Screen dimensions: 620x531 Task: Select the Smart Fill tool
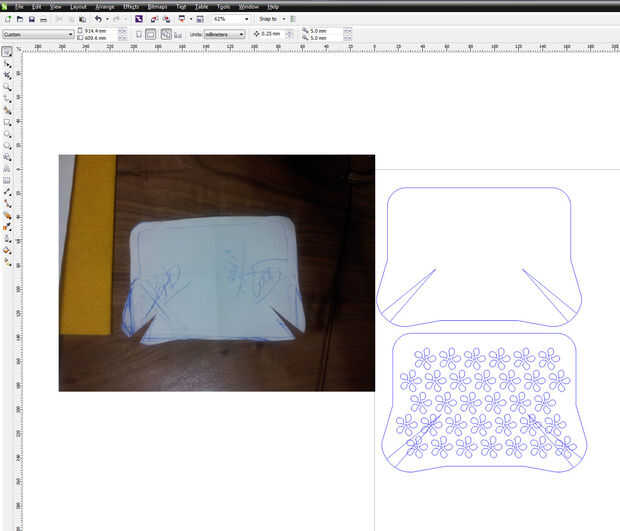[x=7, y=111]
